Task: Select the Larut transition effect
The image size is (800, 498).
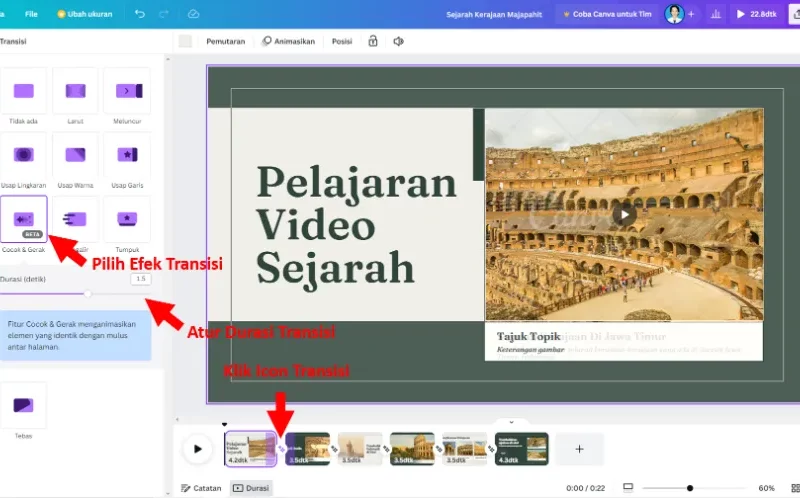Action: click(x=76, y=91)
